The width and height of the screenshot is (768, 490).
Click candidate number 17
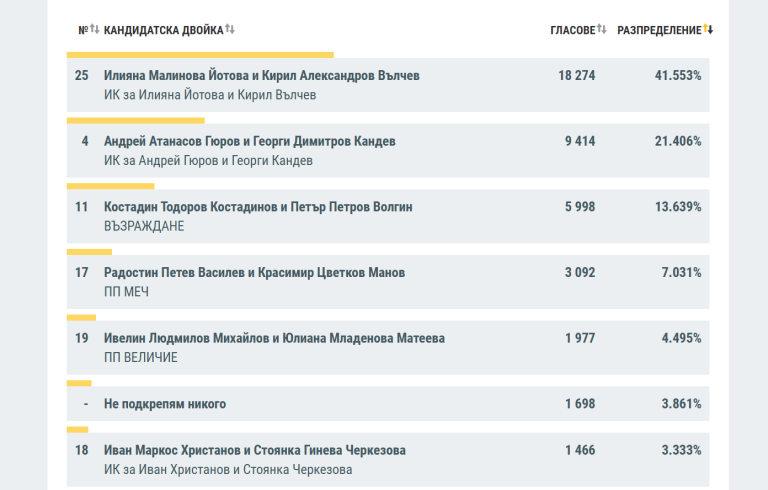(x=81, y=272)
